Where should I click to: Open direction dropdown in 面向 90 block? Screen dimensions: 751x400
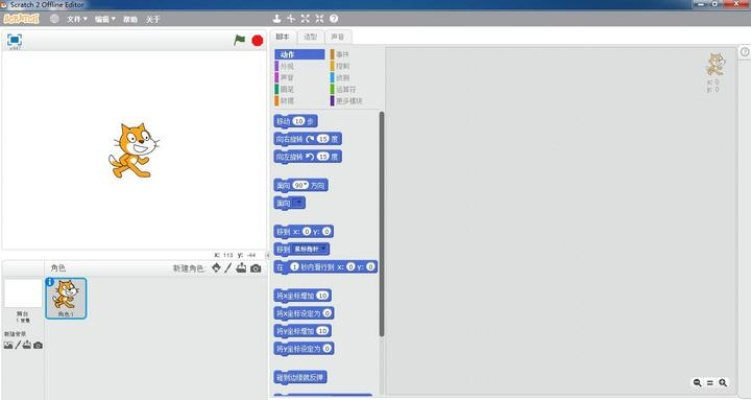[x=303, y=185]
